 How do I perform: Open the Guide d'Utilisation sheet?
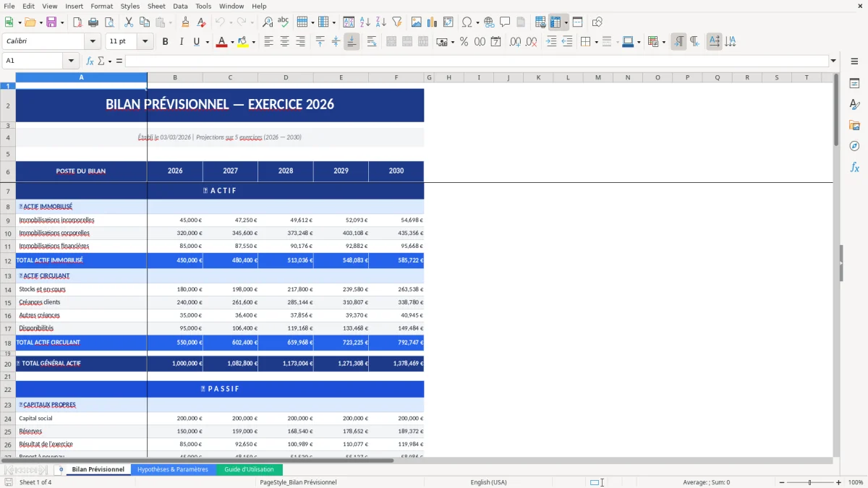point(250,468)
